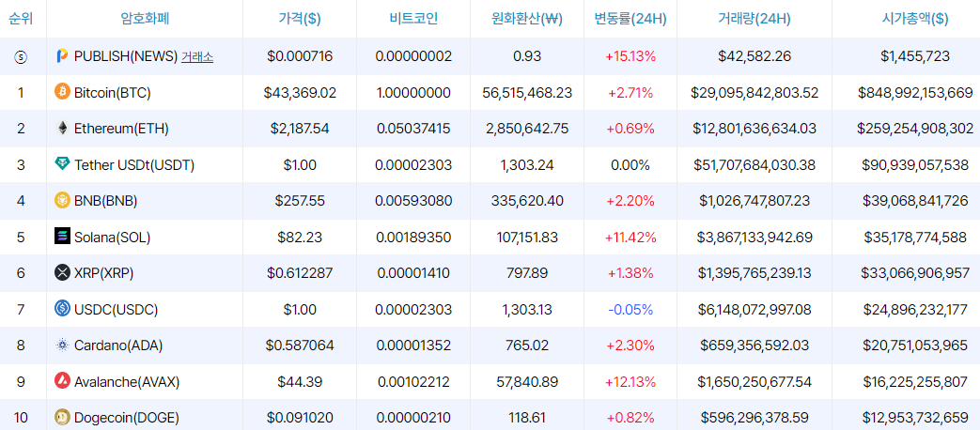This screenshot has height=430, width=980.
Task: Click Bitcoin won value 56,515,468.23
Action: (x=527, y=93)
